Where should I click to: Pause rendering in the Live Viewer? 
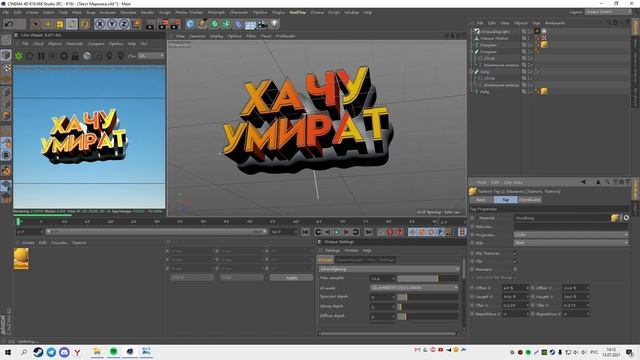click(41, 56)
